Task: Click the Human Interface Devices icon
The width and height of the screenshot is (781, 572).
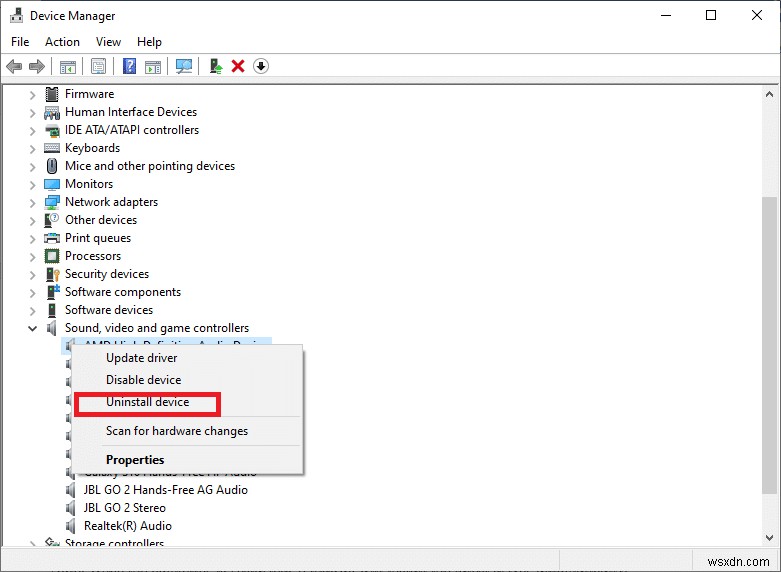Action: (52, 112)
